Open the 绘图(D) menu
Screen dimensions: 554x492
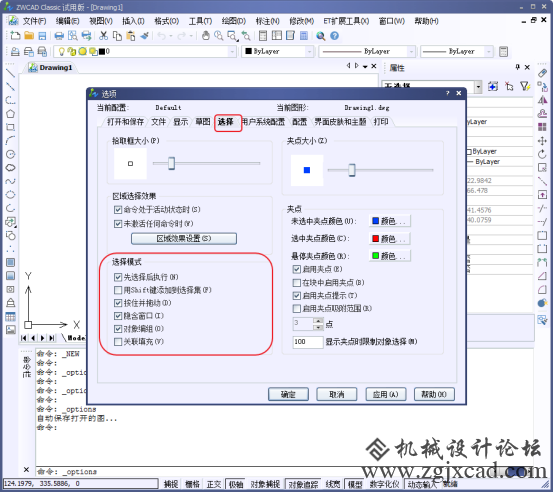click(x=234, y=22)
